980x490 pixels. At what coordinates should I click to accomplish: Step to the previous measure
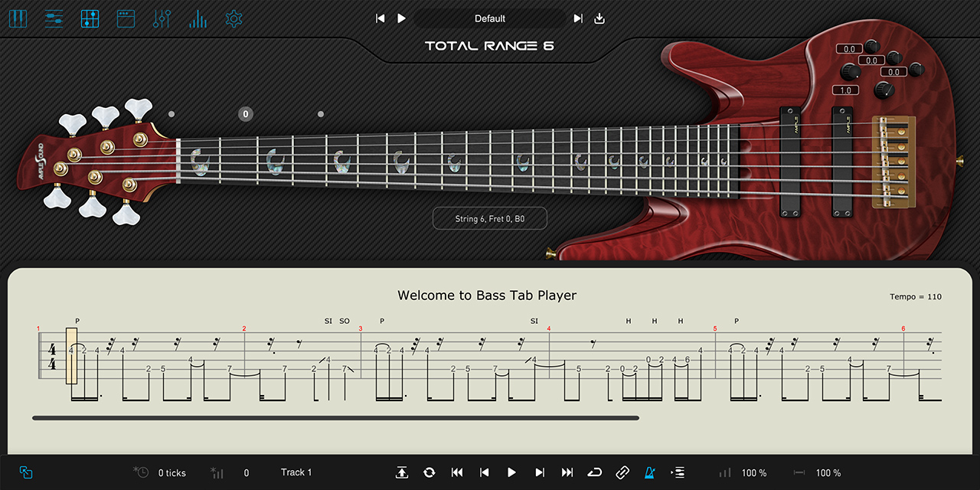click(484, 472)
